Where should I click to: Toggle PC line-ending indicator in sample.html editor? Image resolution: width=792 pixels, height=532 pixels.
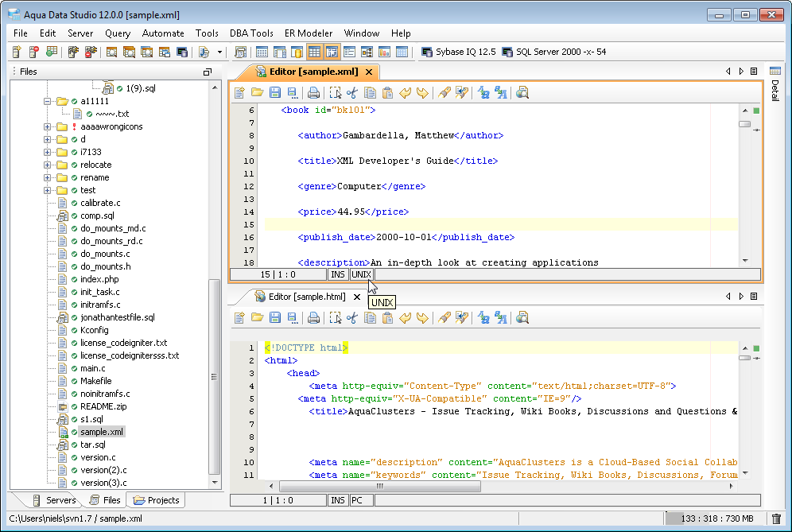tap(360, 500)
